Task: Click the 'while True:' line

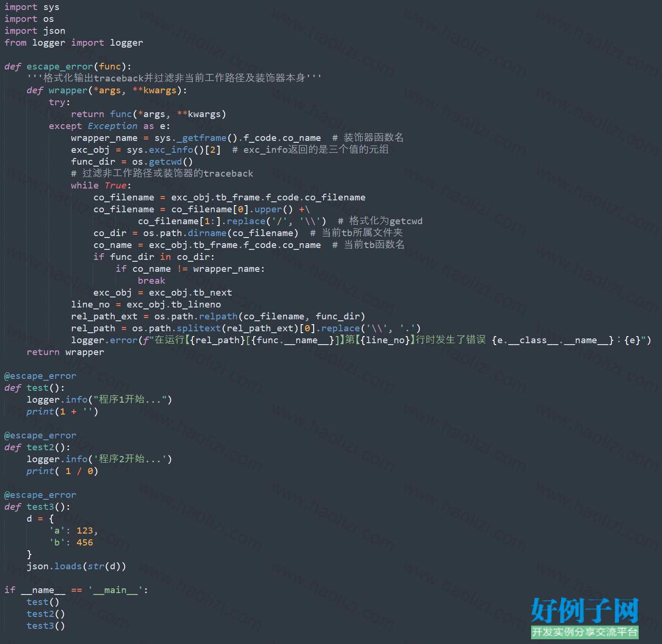Action: (x=101, y=186)
